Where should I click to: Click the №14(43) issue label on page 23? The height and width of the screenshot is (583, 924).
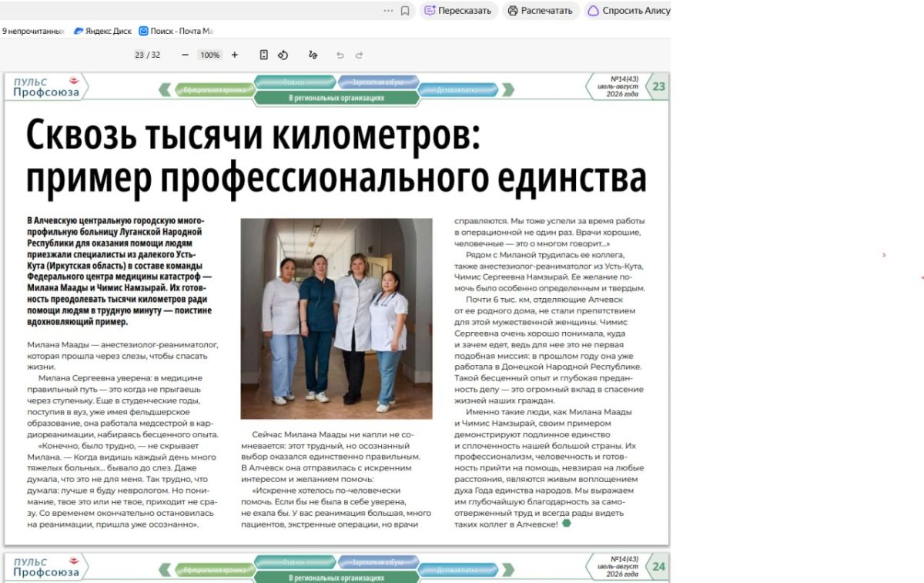point(624,79)
